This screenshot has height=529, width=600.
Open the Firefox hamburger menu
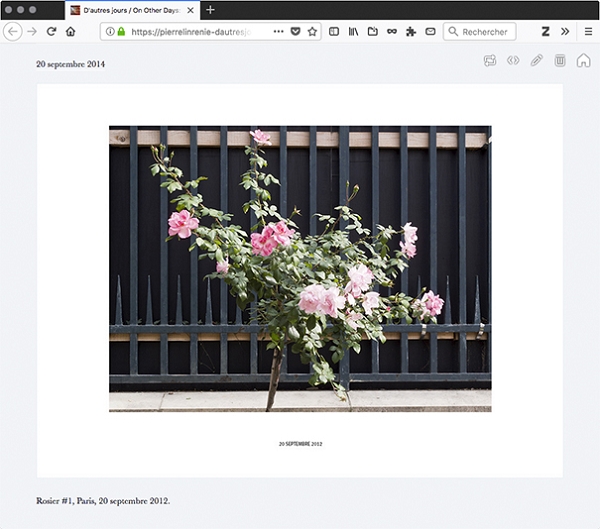click(587, 32)
